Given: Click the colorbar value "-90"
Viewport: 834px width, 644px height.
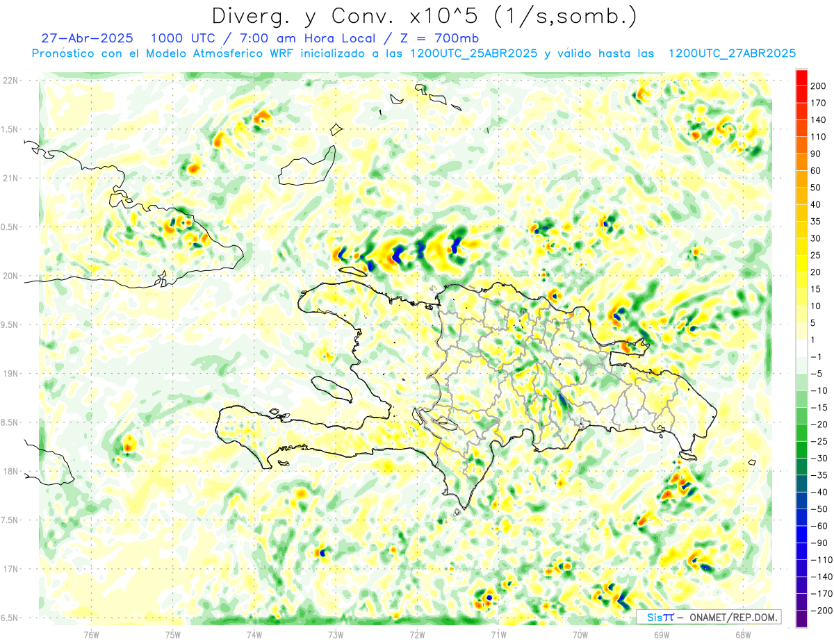Looking at the screenshot, I should click(x=818, y=543).
